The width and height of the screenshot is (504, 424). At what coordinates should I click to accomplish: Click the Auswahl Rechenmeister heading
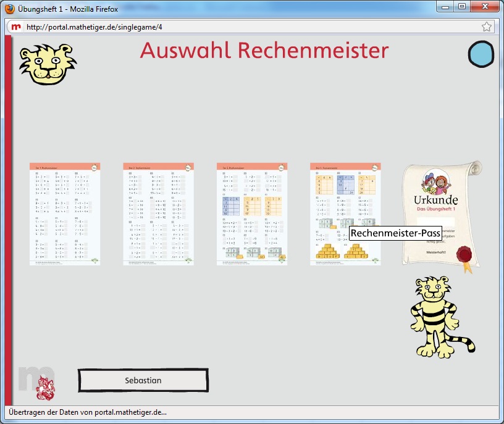[x=264, y=51]
